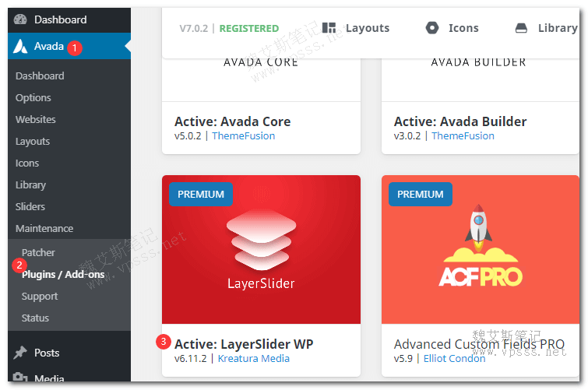This screenshot has height=390, width=588.
Task: Click the Posts pushpin icon
Action: pos(21,353)
